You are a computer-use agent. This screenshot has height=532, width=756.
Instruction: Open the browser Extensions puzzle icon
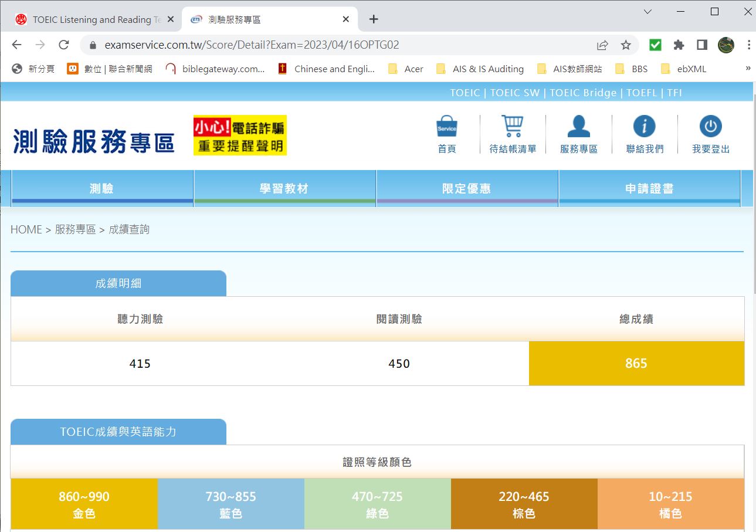tap(679, 45)
